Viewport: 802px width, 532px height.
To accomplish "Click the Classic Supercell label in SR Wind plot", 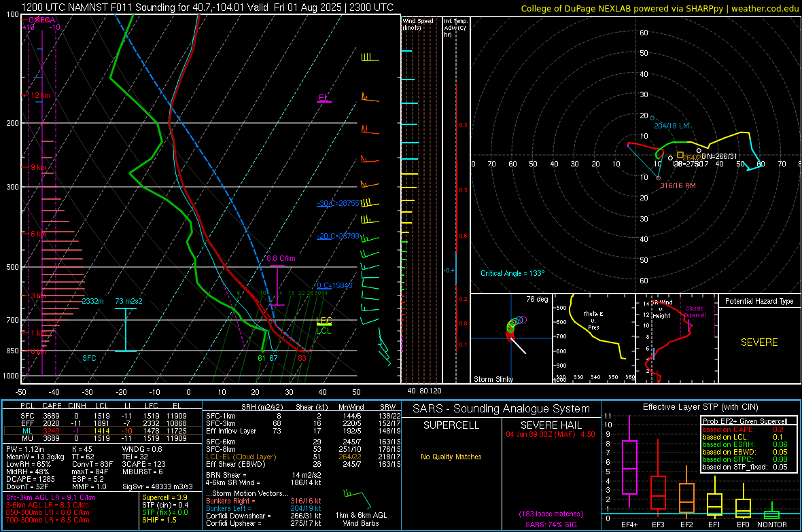I will pyautogui.click(x=694, y=312).
